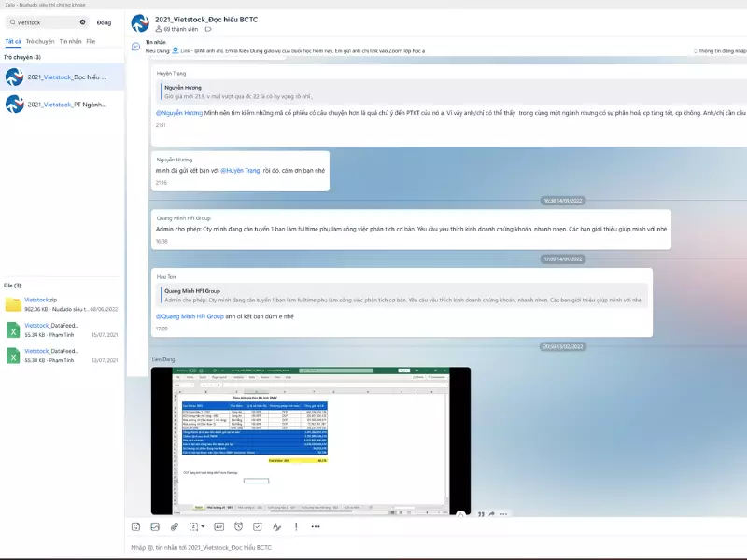Clear the vietstock search text
Viewport: 747px width, 560px height.
[x=82, y=21]
